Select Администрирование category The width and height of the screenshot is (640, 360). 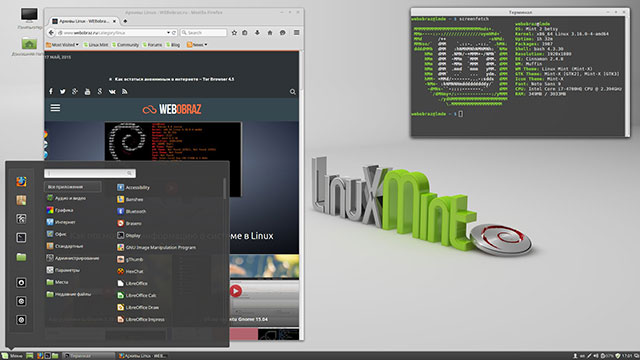coord(73,258)
